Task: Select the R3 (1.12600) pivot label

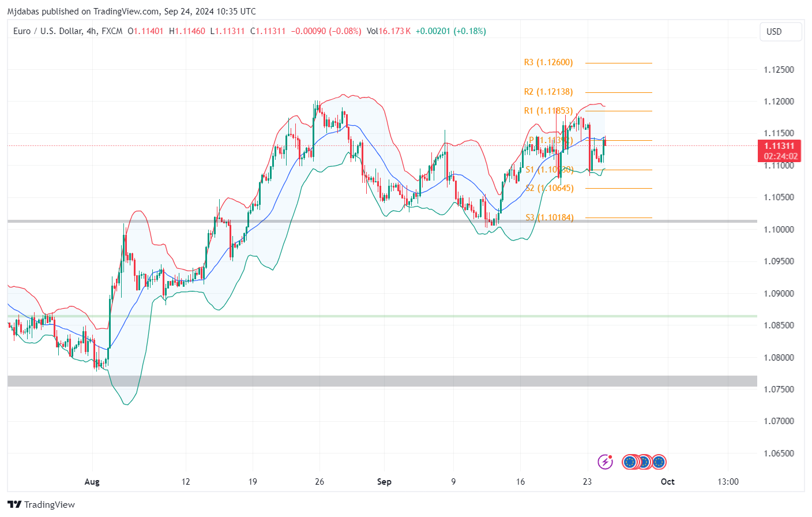Action: [x=548, y=62]
